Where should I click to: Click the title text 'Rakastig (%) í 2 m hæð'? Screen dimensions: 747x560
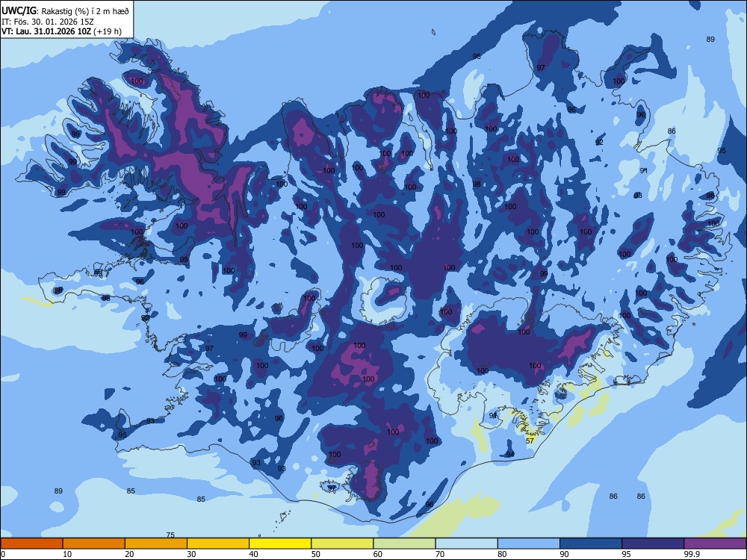(85, 11)
